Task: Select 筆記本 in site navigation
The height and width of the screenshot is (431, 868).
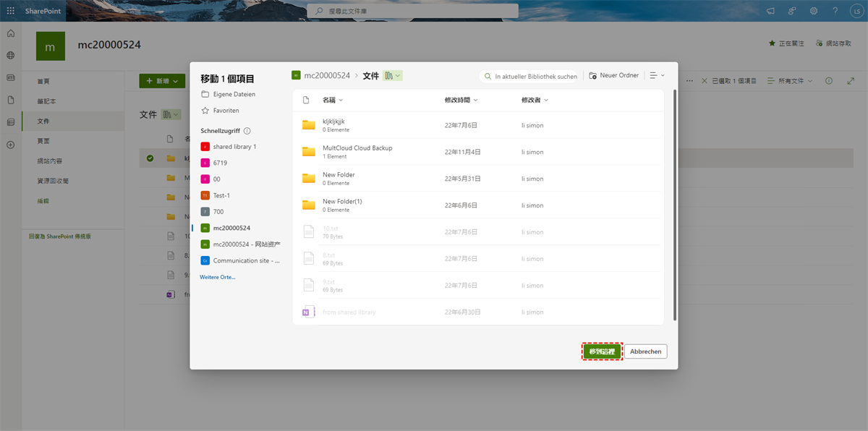Action: point(46,101)
